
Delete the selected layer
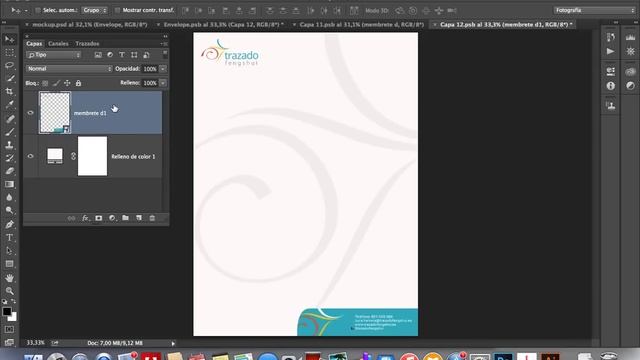[152, 218]
